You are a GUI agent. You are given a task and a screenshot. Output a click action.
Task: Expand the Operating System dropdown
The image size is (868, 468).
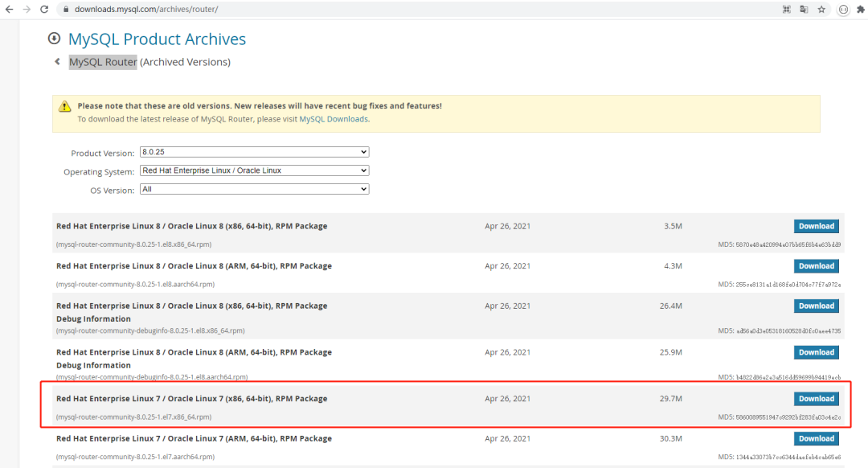click(x=254, y=170)
